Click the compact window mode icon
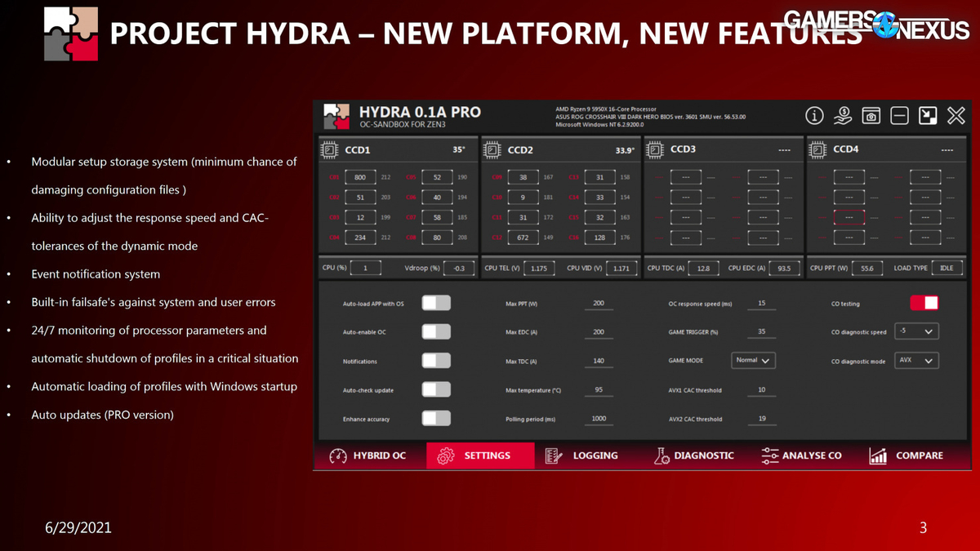Image resolution: width=980 pixels, height=551 pixels. (x=928, y=116)
